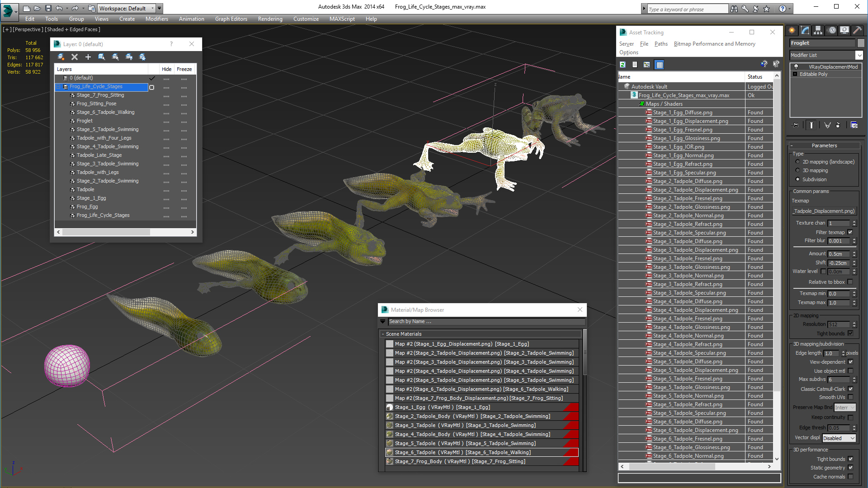Toggle the Classic Catmull-Clark checkbox
The width and height of the screenshot is (868, 488).
[x=850, y=389]
